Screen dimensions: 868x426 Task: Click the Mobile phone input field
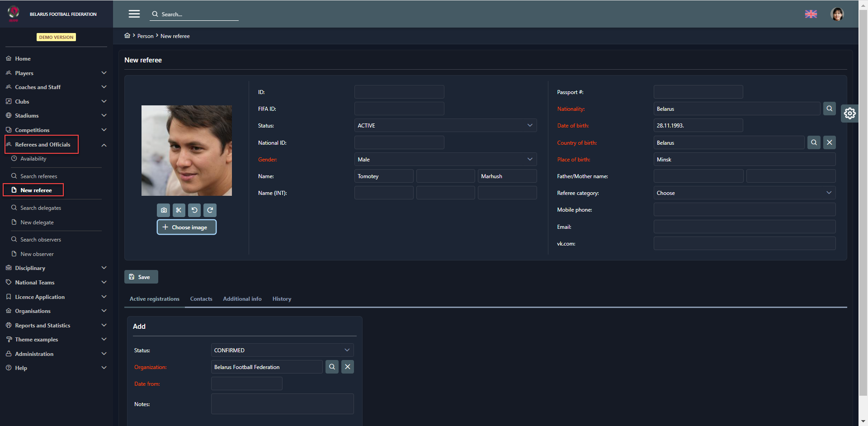[745, 209]
